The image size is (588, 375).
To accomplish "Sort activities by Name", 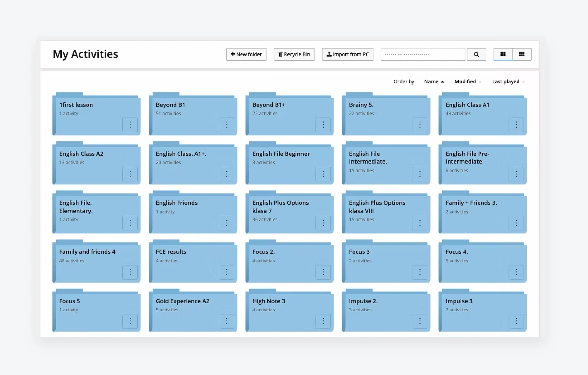I will 434,81.
